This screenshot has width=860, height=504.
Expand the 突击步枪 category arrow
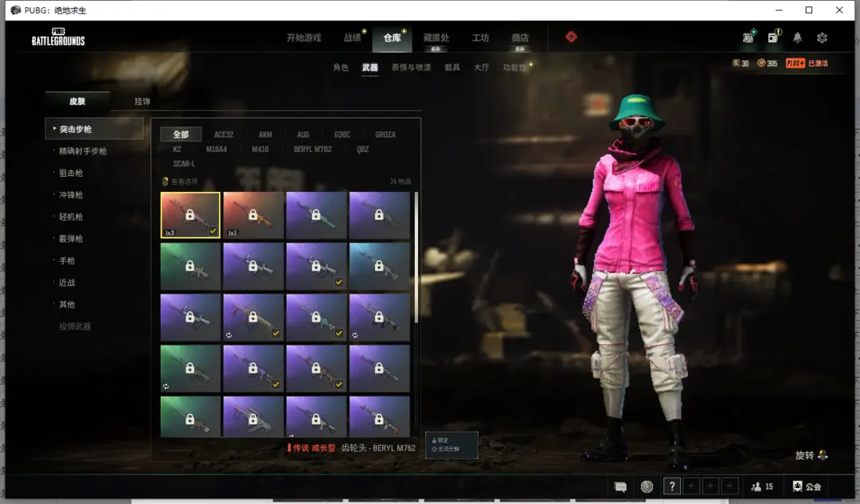click(x=54, y=128)
